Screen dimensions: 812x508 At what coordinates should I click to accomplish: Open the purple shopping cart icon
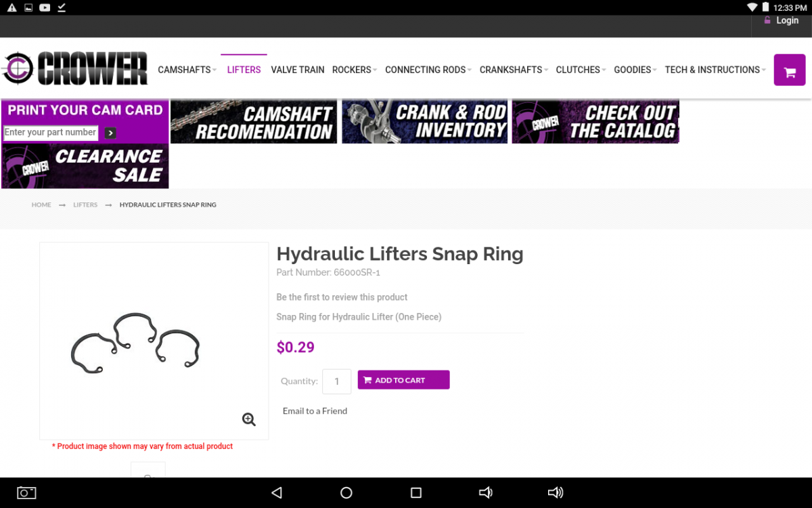[x=790, y=70]
